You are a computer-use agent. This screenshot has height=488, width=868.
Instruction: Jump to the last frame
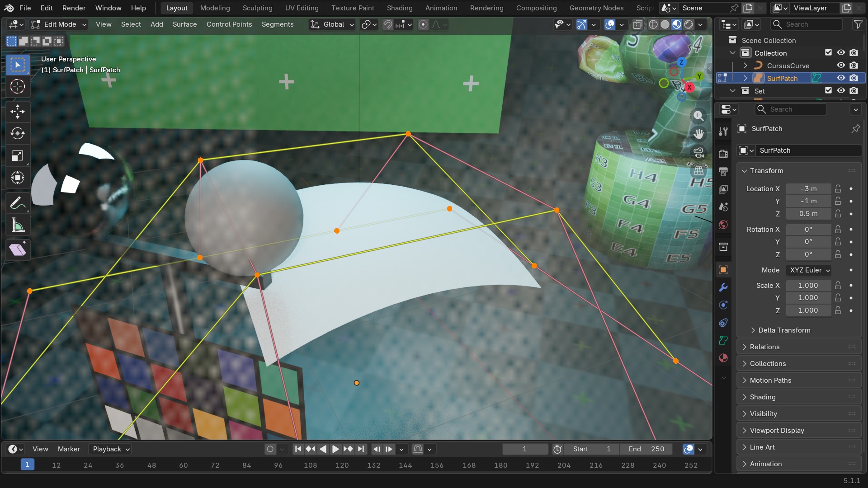click(x=361, y=449)
